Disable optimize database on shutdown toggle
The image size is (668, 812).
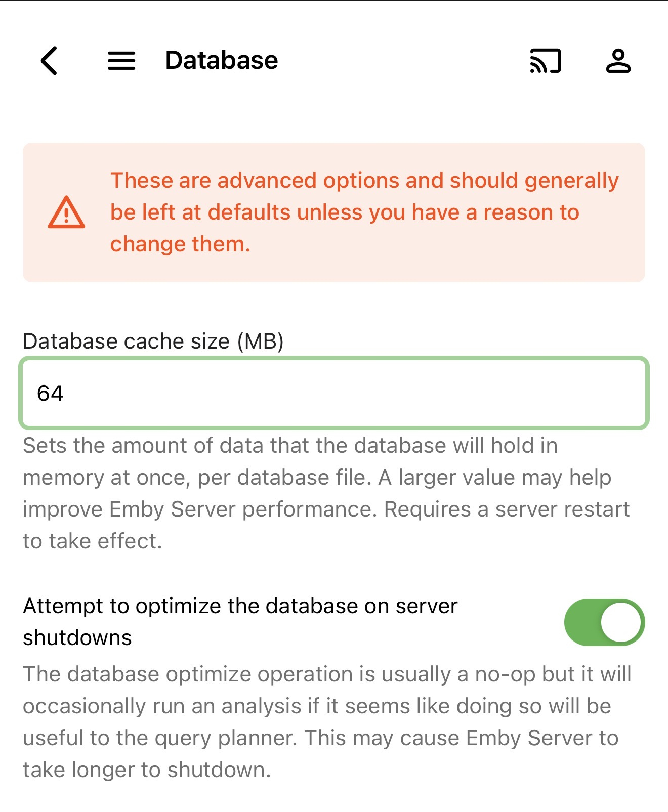[x=604, y=622]
